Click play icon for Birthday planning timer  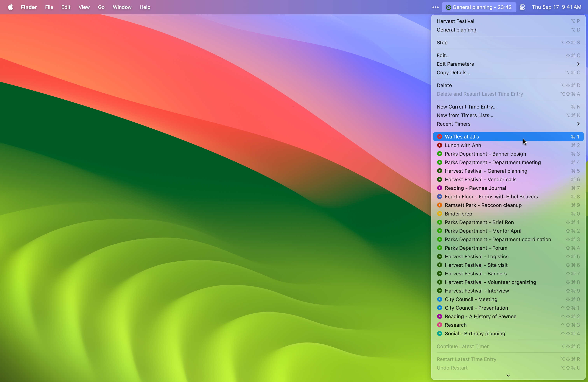coord(439,333)
